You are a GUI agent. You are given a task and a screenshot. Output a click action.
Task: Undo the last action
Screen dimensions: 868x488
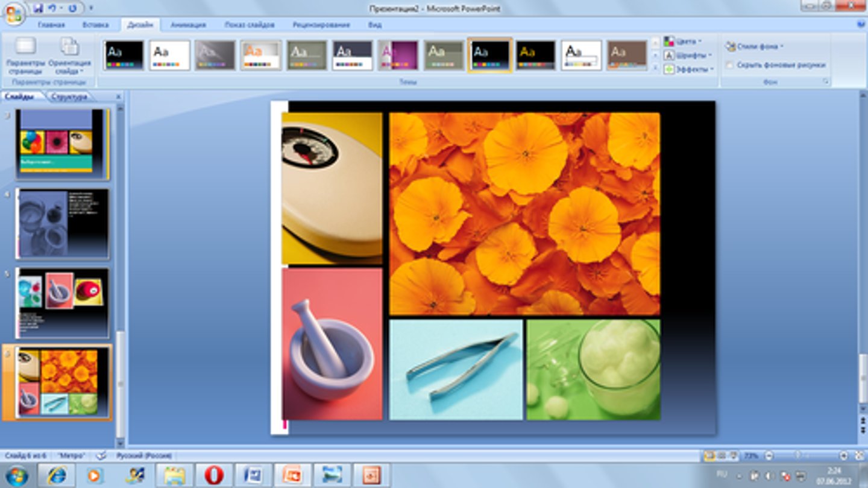[x=53, y=8]
